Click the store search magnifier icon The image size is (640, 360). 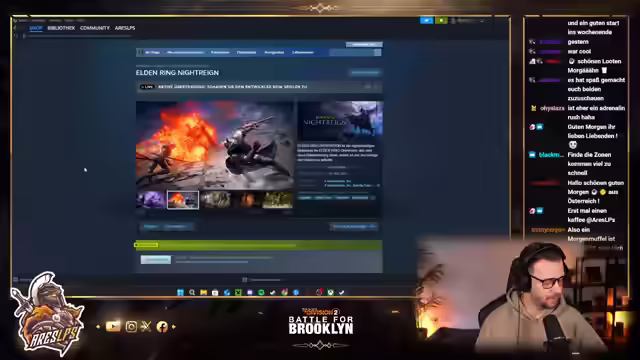pos(378,52)
